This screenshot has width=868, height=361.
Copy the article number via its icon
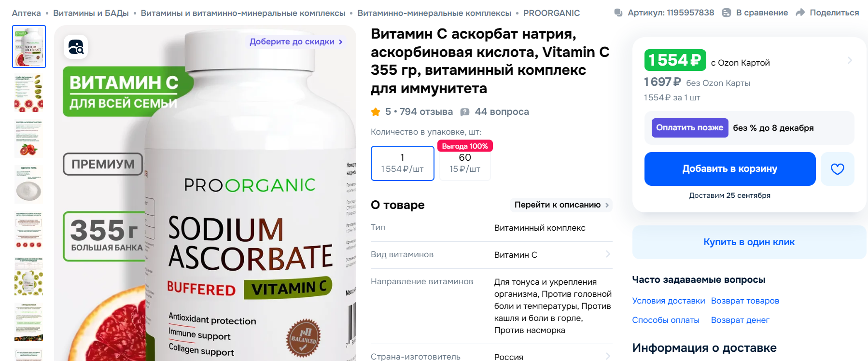click(618, 13)
